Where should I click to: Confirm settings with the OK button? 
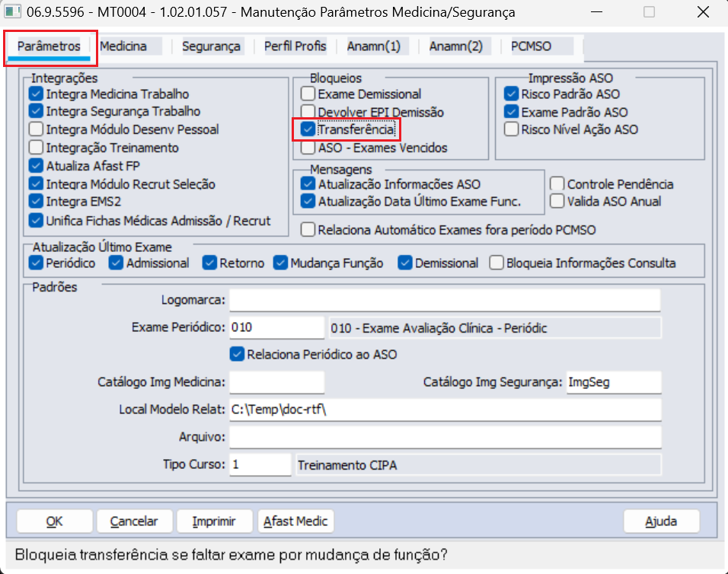(53, 521)
